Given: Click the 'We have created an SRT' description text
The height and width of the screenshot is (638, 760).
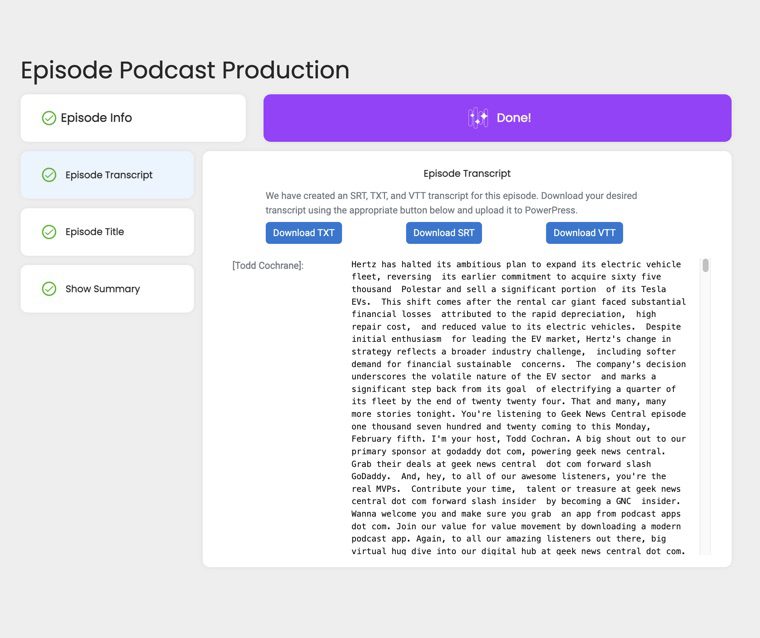Looking at the screenshot, I should [451, 203].
